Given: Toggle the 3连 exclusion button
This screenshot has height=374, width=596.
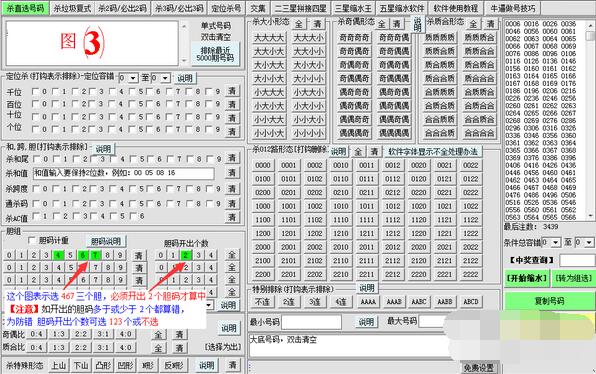Looking at the screenshot, I should point(314,302).
